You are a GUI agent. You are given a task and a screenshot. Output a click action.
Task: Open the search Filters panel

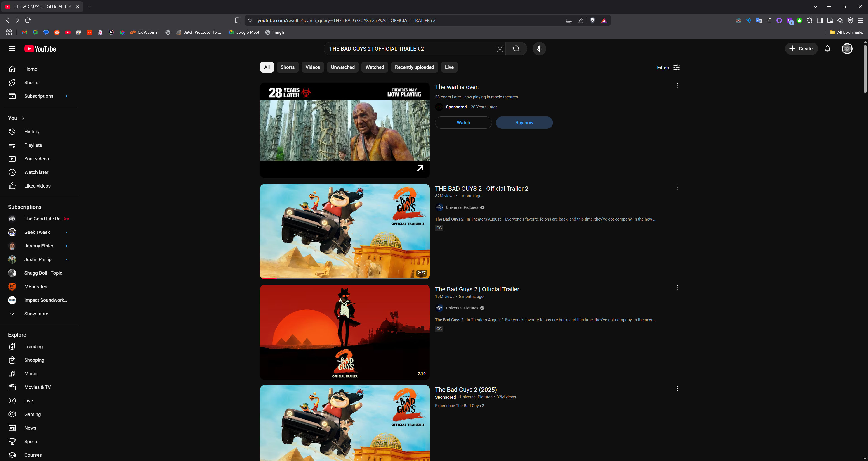[668, 68]
